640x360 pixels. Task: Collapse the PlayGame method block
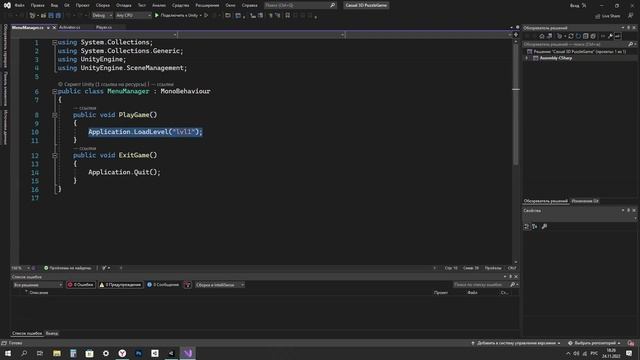point(54,115)
